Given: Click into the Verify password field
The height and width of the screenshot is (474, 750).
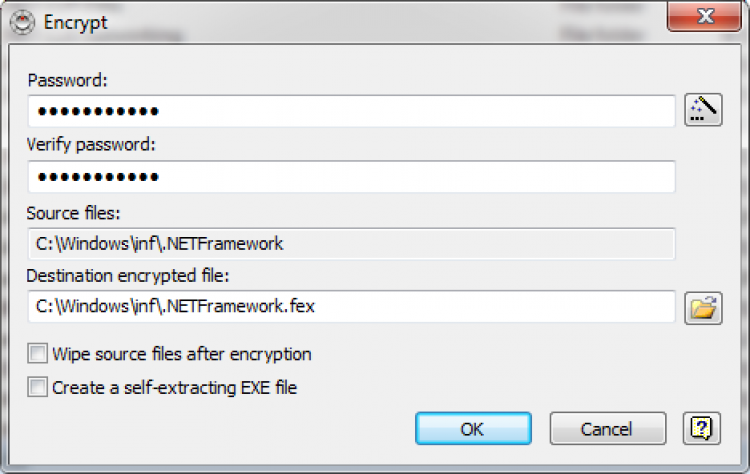Looking at the screenshot, I should (x=350, y=177).
